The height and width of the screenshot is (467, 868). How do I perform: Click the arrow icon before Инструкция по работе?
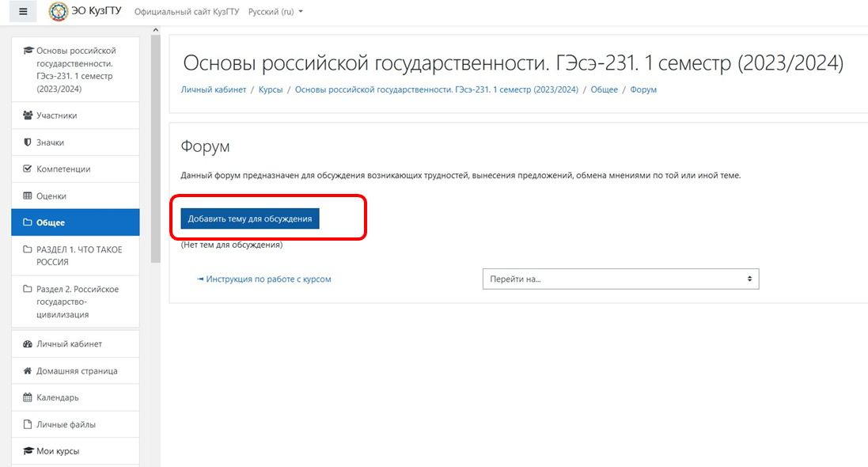200,279
